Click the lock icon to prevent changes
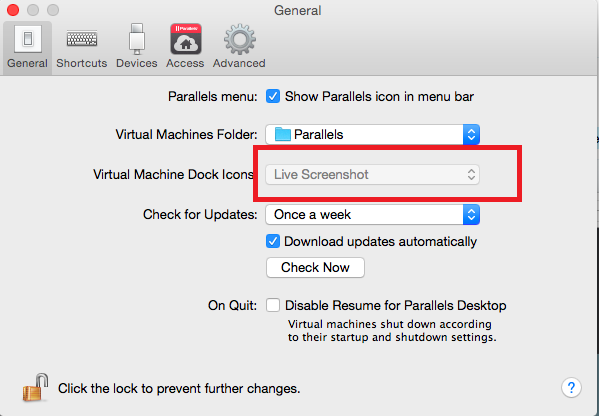The image size is (599, 416). click(36, 388)
